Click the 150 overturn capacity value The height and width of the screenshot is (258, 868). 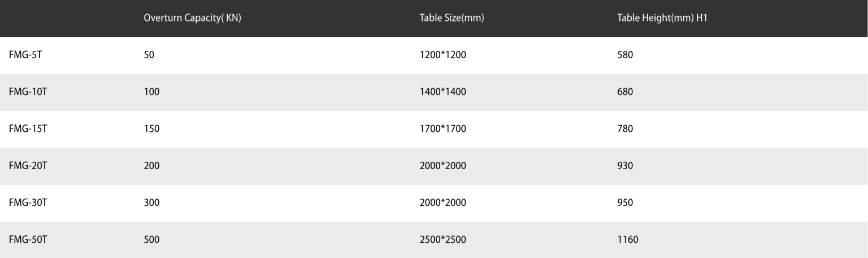[x=152, y=129]
